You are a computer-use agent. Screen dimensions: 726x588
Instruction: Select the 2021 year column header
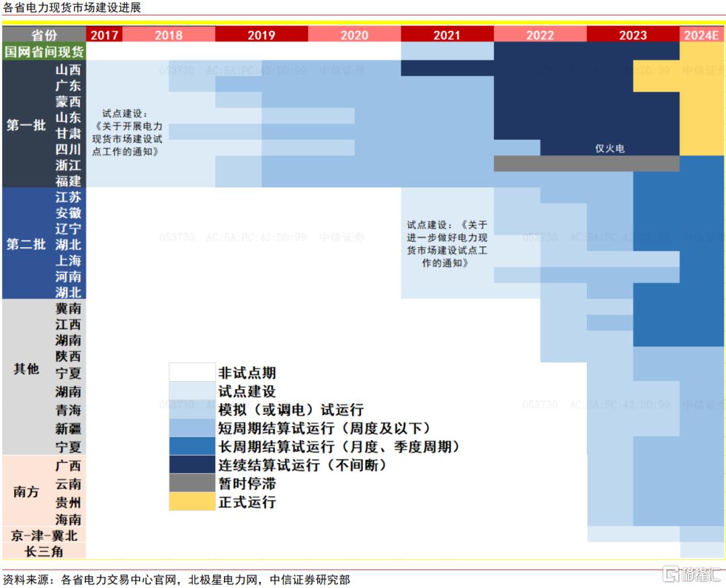point(447,35)
